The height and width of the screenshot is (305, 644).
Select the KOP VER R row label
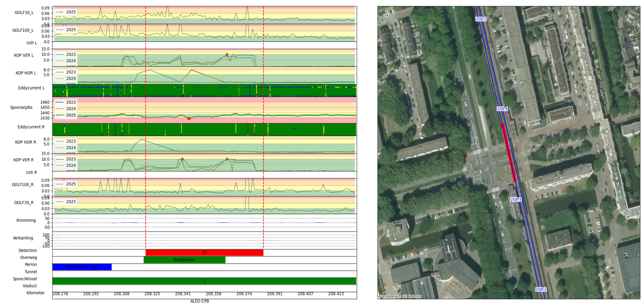click(x=24, y=160)
